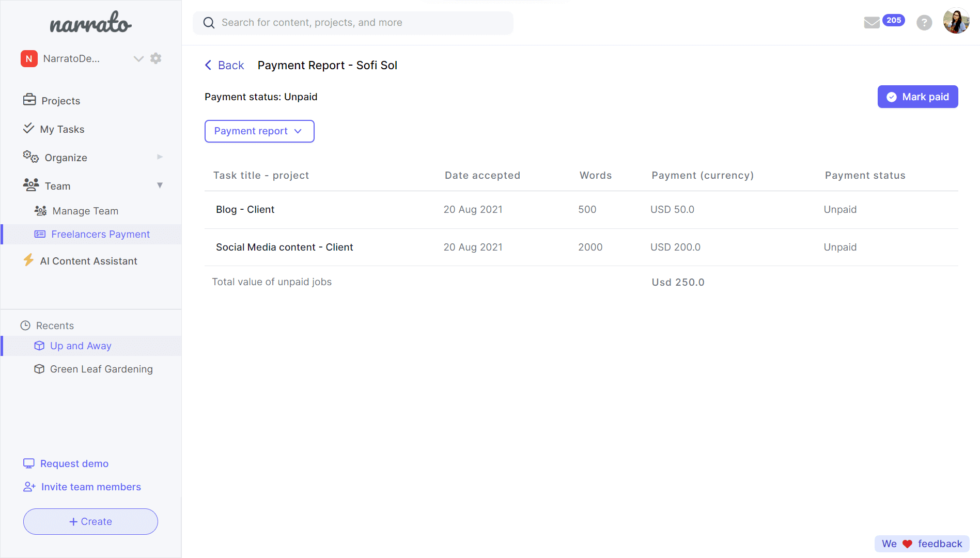Viewport: 980px width, 558px height.
Task: Open the Organize menu item
Action: coord(66,158)
